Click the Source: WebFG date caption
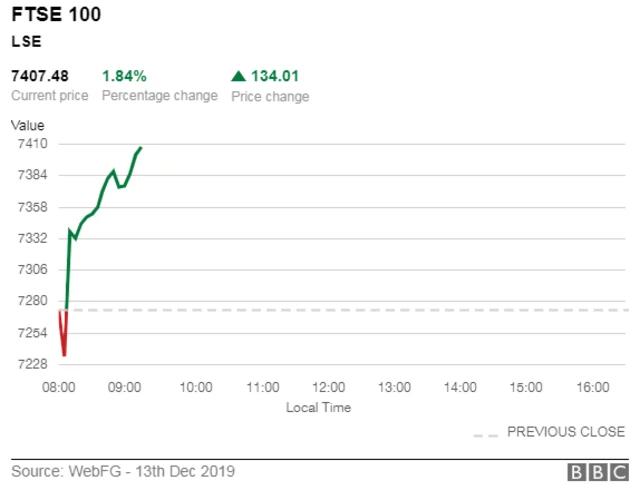Screen dimensions: 640x490 pyautogui.click(x=123, y=471)
